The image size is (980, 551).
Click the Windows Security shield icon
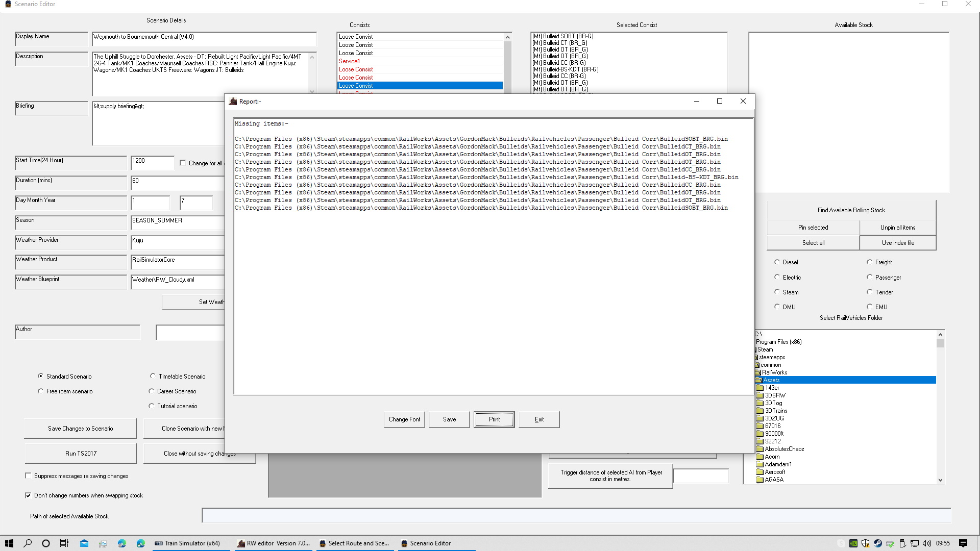pyautogui.click(x=866, y=543)
